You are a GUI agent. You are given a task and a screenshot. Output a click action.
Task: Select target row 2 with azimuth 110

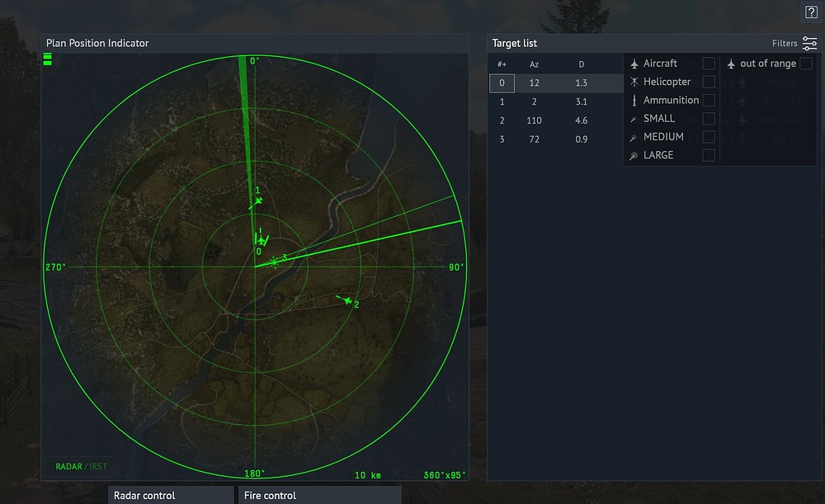(x=556, y=120)
